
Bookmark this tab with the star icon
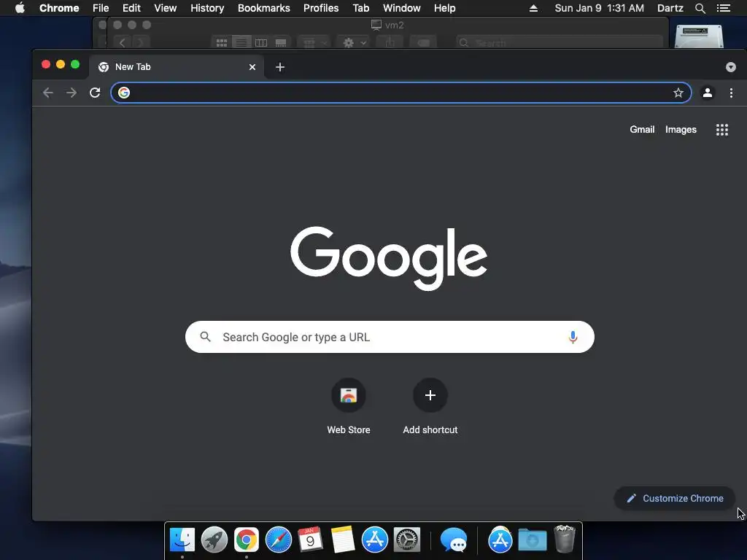click(x=678, y=93)
